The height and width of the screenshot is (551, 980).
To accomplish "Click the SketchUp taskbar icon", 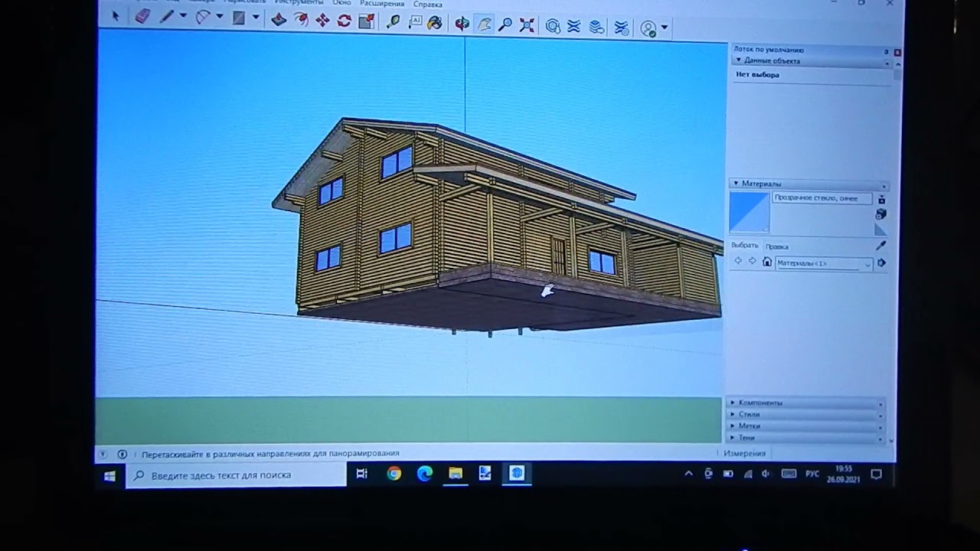I will click(517, 474).
